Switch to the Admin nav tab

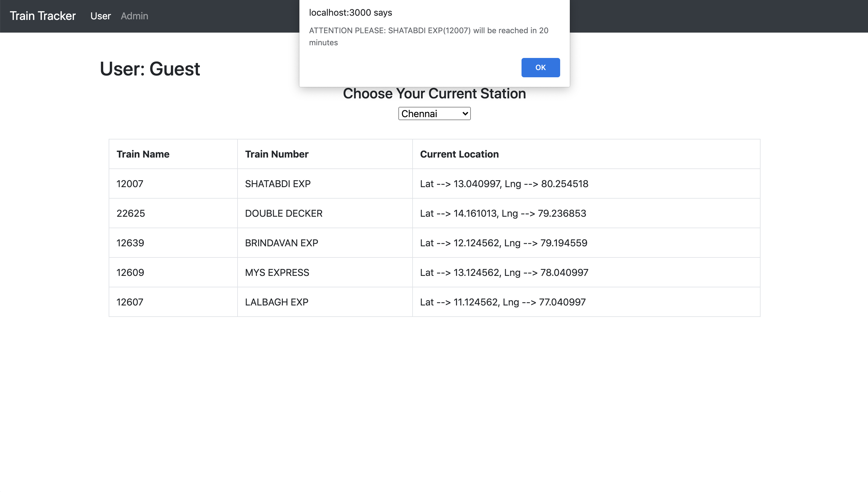click(x=134, y=16)
